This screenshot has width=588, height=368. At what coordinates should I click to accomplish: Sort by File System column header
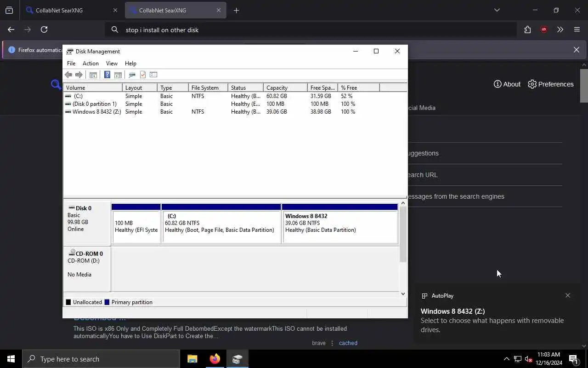208,87
